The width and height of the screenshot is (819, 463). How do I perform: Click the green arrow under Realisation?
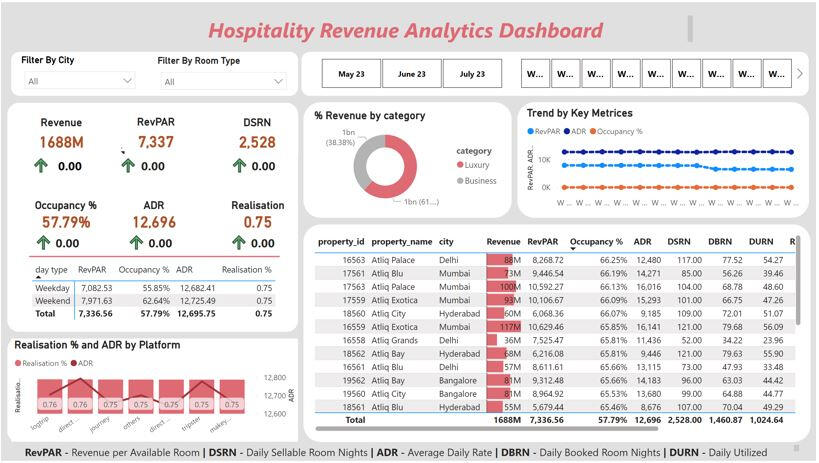[237, 242]
